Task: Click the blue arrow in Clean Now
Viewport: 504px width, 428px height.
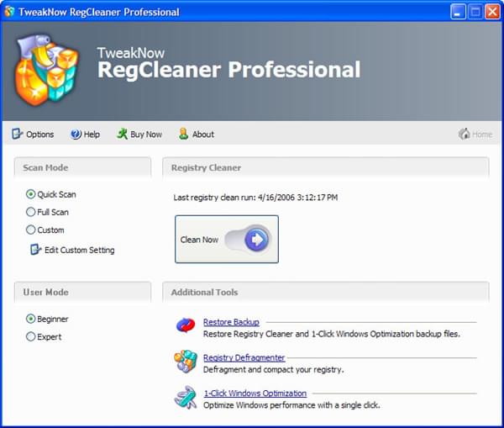Action: click(x=256, y=240)
